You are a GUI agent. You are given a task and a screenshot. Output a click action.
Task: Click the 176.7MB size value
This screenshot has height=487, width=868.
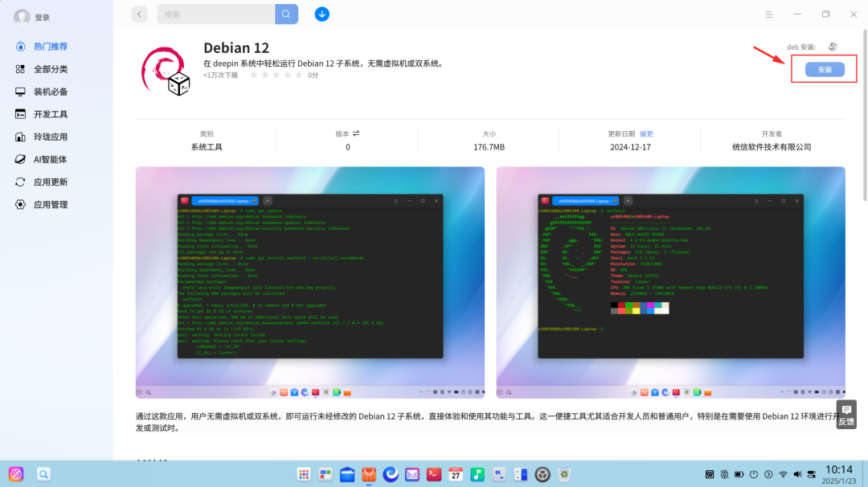pos(489,147)
